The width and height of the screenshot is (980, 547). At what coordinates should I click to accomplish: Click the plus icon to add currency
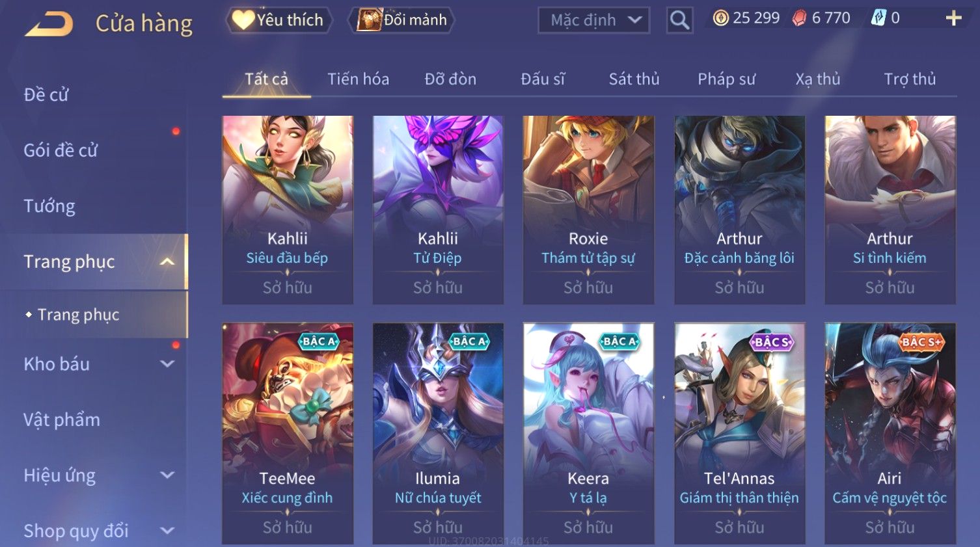tap(953, 18)
